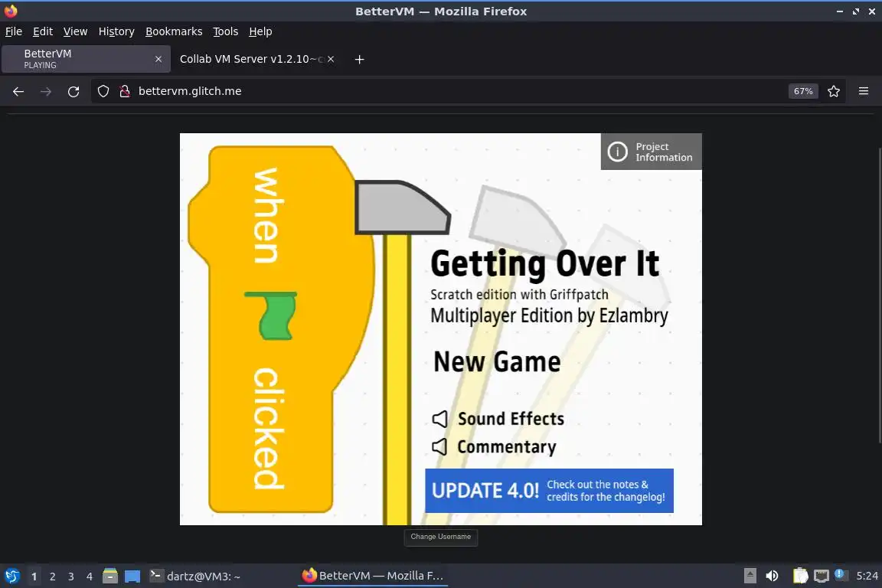This screenshot has height=588, width=882.
Task: Open the Tools menu
Action: click(x=226, y=31)
